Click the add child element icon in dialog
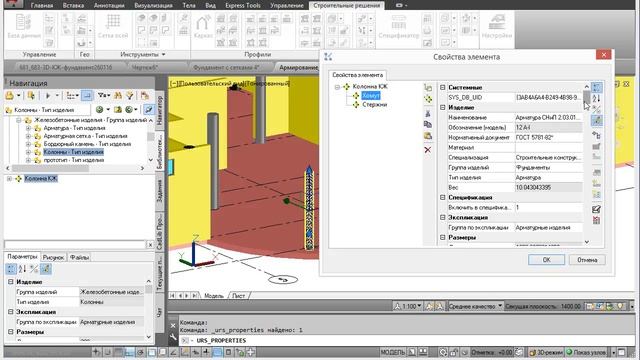The height and width of the screenshot is (360, 640). (428, 87)
